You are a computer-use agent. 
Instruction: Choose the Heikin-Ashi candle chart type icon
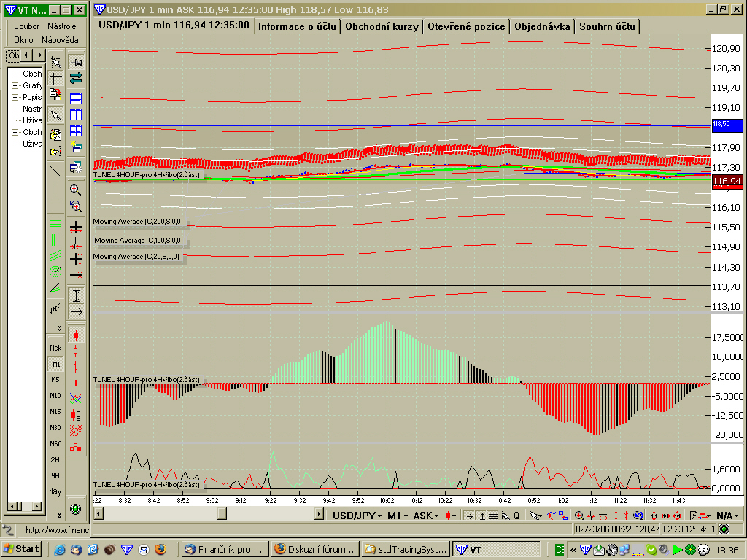coord(76,414)
